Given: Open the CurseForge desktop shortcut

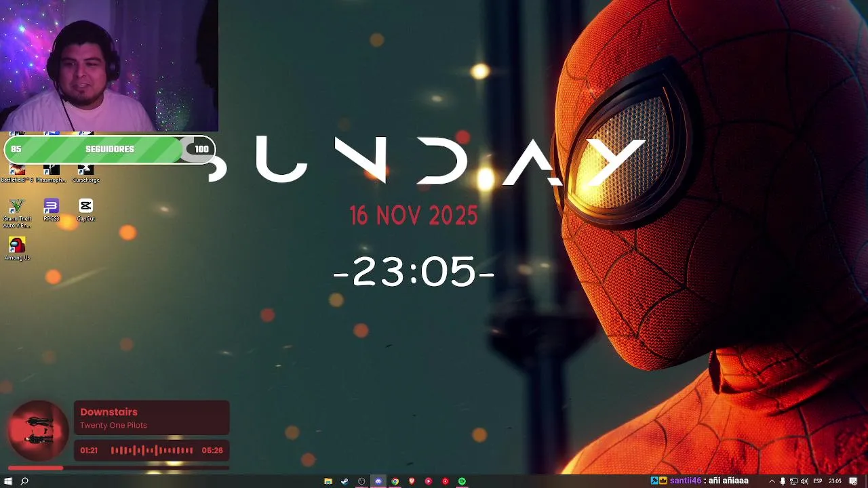Looking at the screenshot, I should pos(85,174).
